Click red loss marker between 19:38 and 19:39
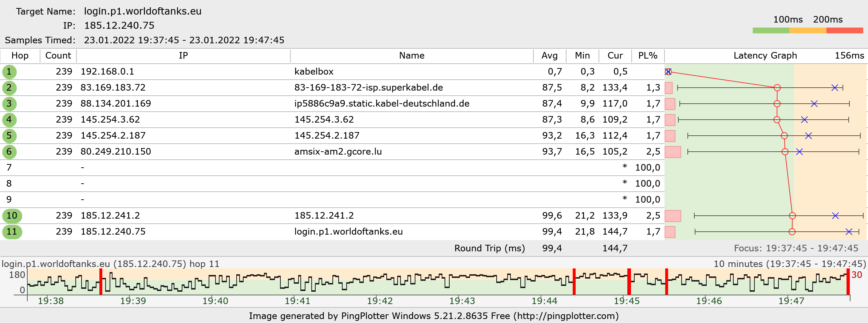 tap(101, 281)
